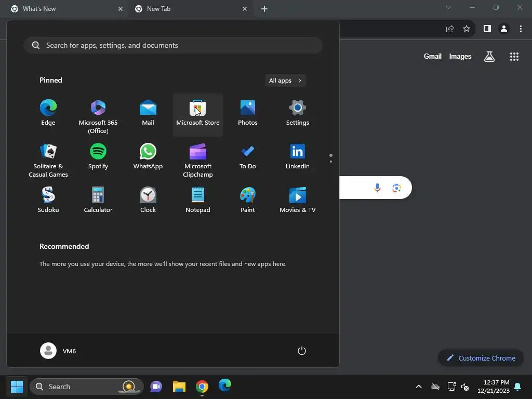This screenshot has height=399, width=532.
Task: Open the Mail app
Action: pyautogui.click(x=148, y=113)
